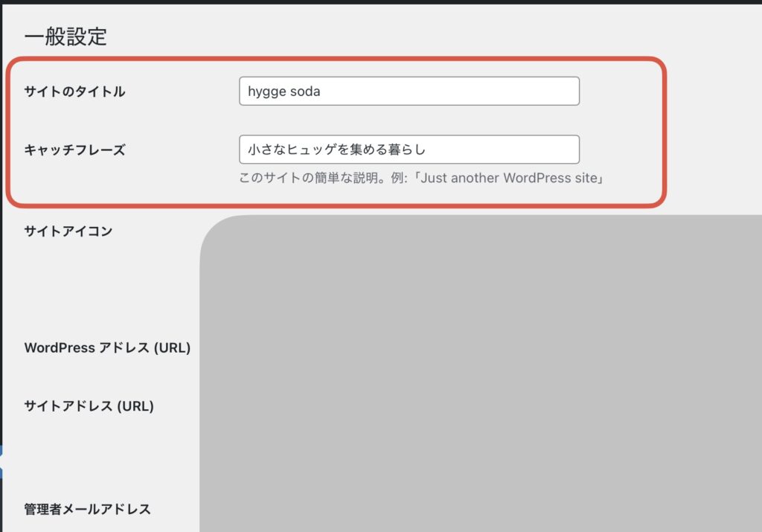Click the サイトのタイトル input field
762x532 pixels.
point(409,91)
